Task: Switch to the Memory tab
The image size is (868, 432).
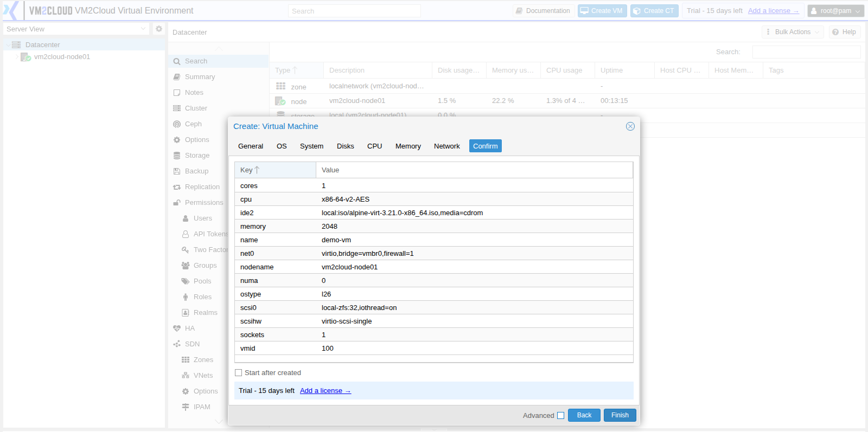Action: click(x=408, y=146)
